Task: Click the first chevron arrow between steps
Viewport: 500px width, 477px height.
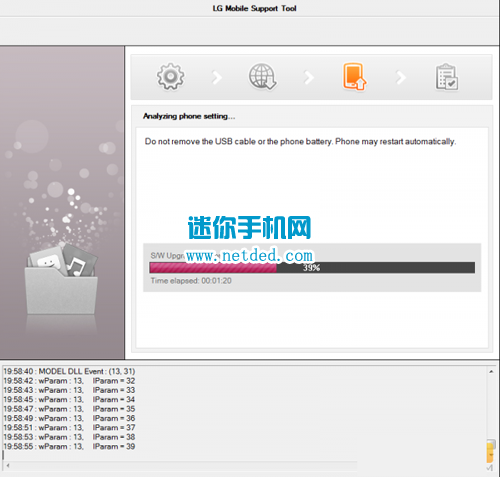Action: pyautogui.click(x=217, y=77)
